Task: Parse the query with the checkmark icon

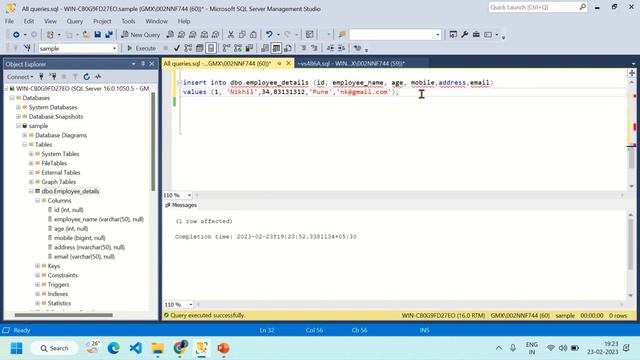Action: coord(177,48)
